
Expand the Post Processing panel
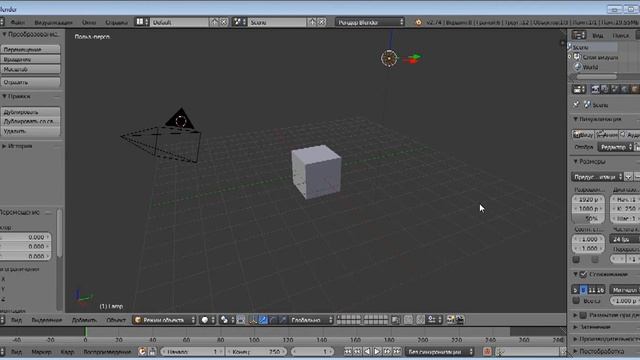[x=576, y=351]
